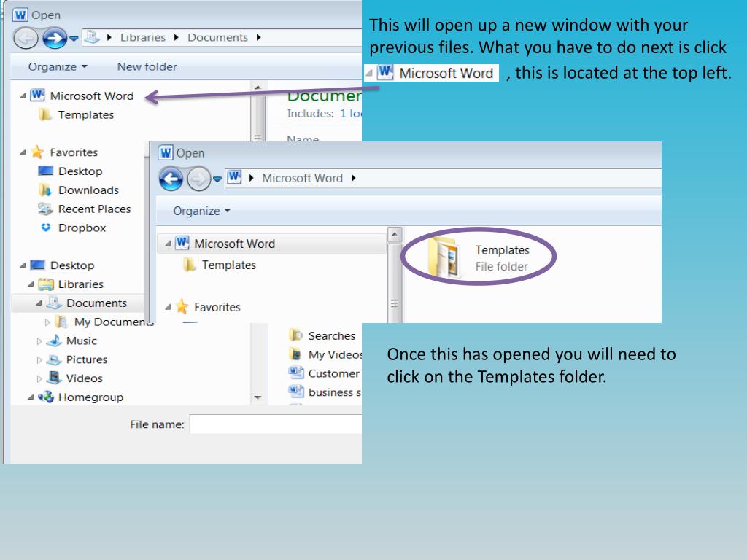The height and width of the screenshot is (560, 747).
Task: Expand the Music library node
Action: click(x=39, y=341)
